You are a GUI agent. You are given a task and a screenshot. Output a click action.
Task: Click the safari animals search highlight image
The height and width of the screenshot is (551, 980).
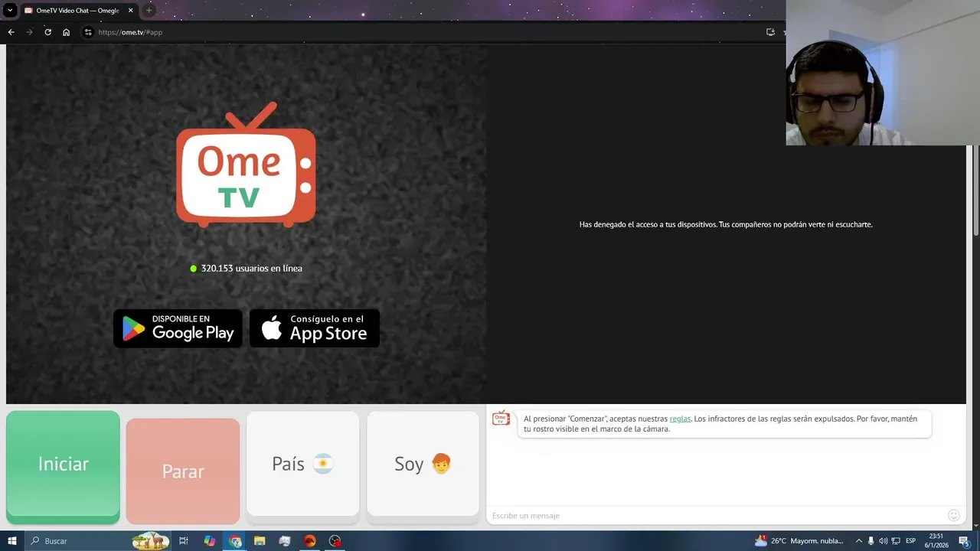click(151, 541)
